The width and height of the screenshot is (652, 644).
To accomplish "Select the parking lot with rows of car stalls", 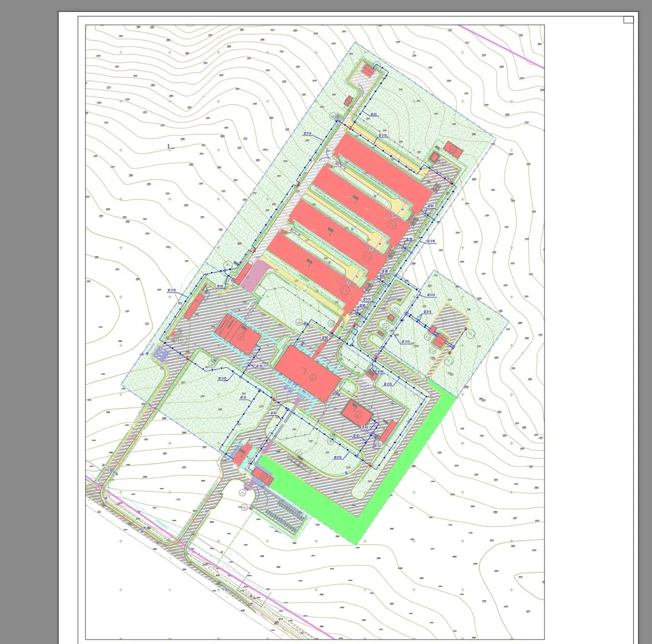I will coord(284,516).
